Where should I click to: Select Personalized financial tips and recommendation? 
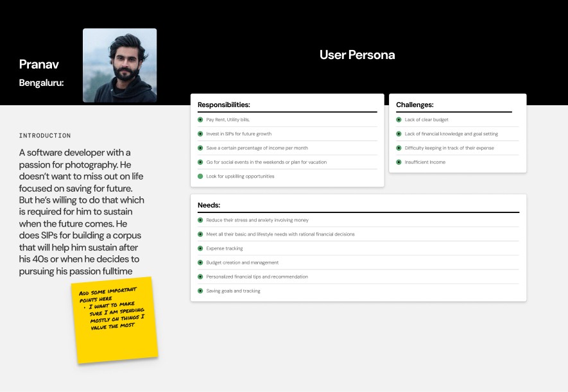(x=257, y=277)
